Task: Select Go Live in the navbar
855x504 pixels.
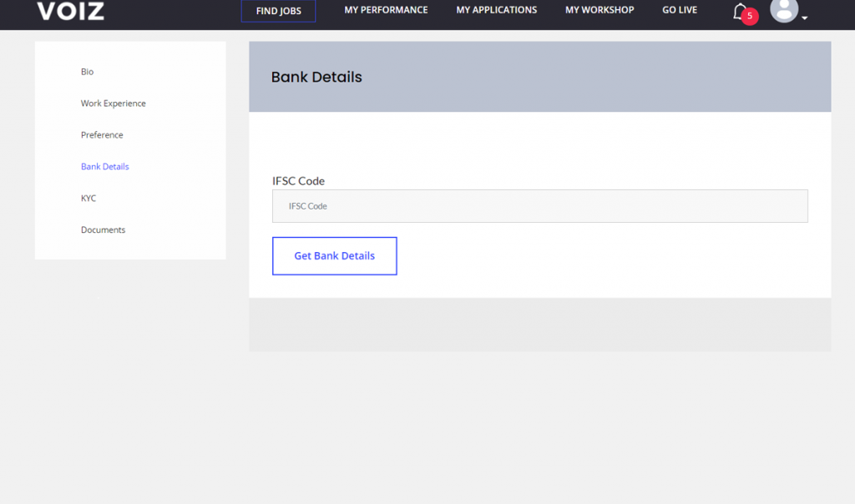Action: (x=680, y=10)
